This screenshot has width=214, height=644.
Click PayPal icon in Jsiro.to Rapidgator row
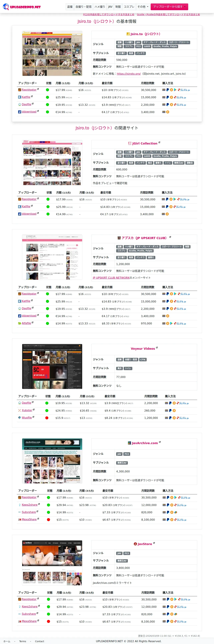point(167,90)
